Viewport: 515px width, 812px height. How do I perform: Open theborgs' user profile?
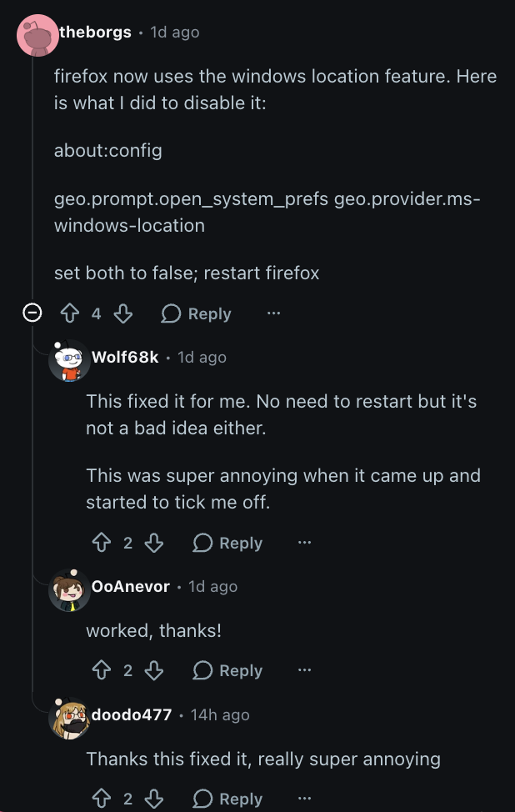95,32
